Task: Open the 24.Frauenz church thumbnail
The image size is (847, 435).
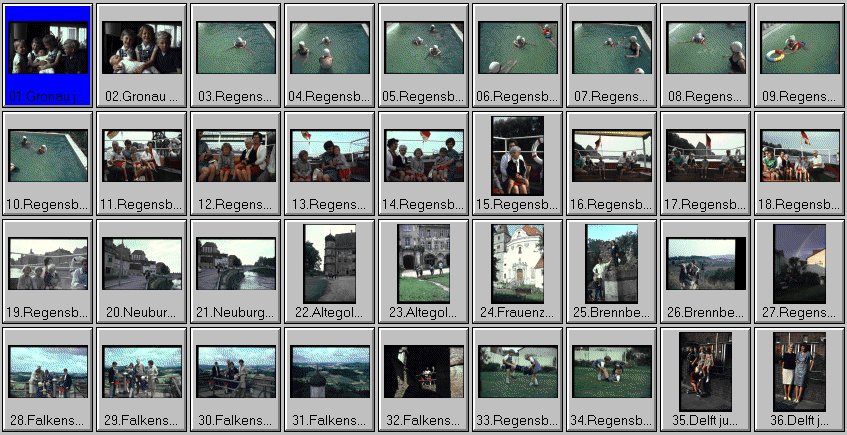Action: click(x=517, y=264)
